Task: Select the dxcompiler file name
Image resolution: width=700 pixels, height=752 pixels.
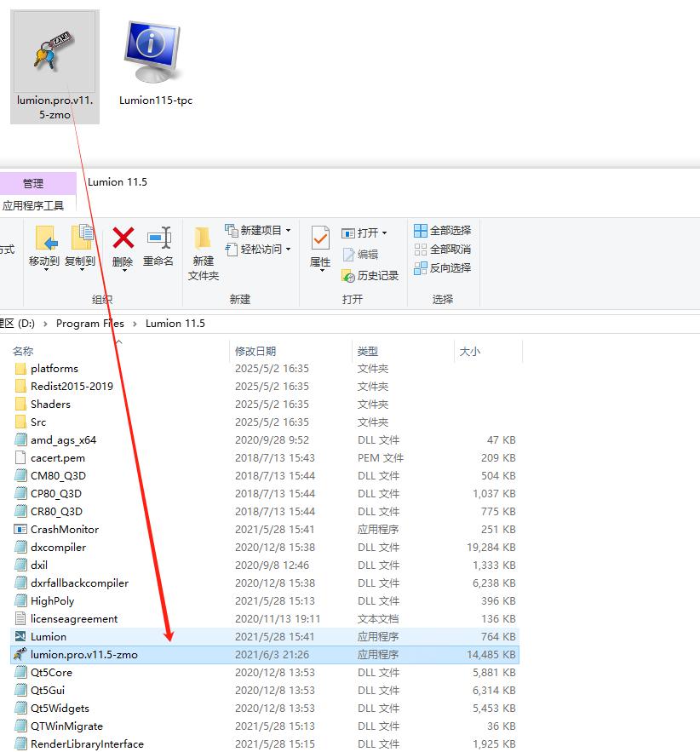Action: coord(59,548)
